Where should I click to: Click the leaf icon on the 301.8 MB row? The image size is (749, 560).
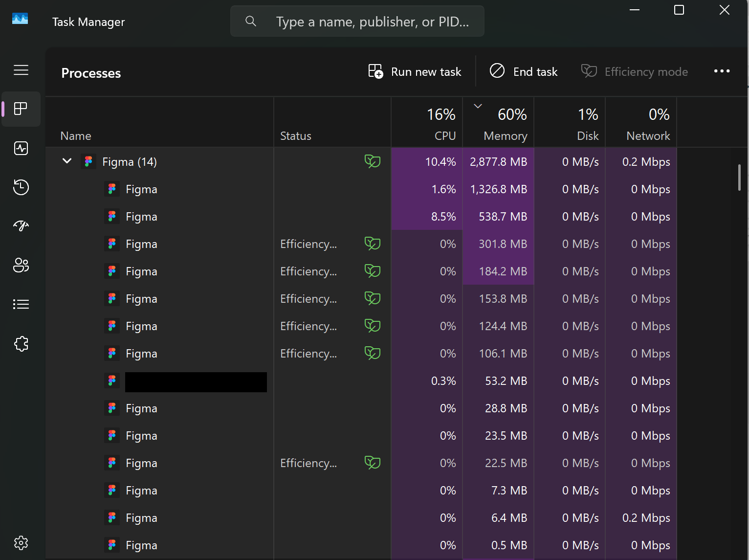click(x=373, y=243)
